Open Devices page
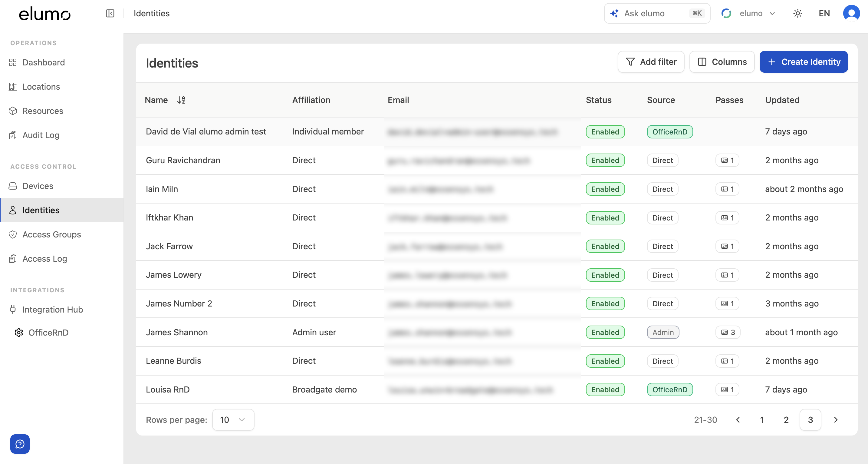Image resolution: width=868 pixels, height=464 pixels. coord(62,186)
